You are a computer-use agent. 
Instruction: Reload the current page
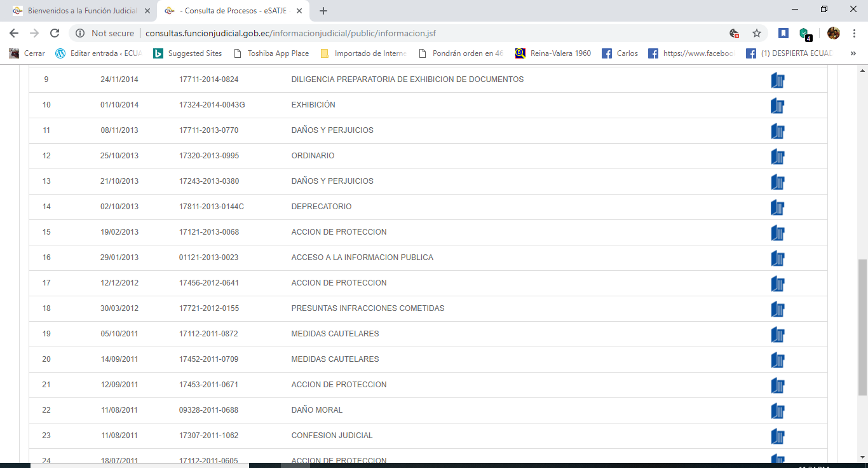click(x=55, y=34)
